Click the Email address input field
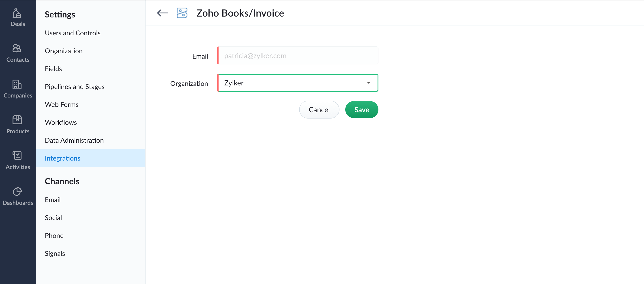644x284 pixels. (298, 55)
